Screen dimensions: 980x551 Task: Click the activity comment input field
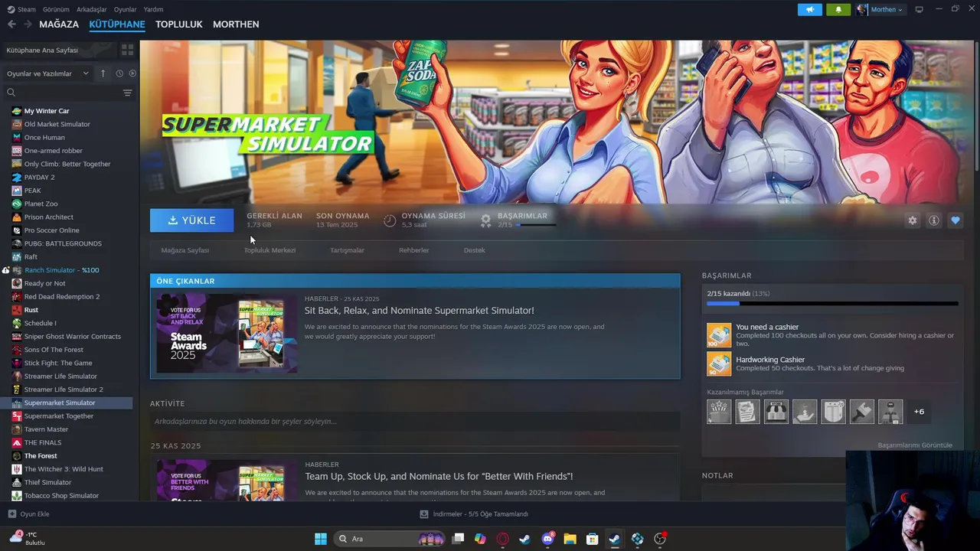pos(414,422)
